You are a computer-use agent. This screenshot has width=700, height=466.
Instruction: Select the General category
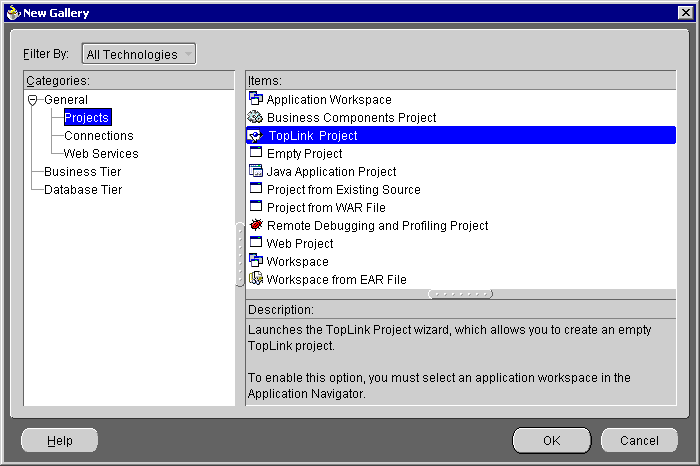coord(66,100)
